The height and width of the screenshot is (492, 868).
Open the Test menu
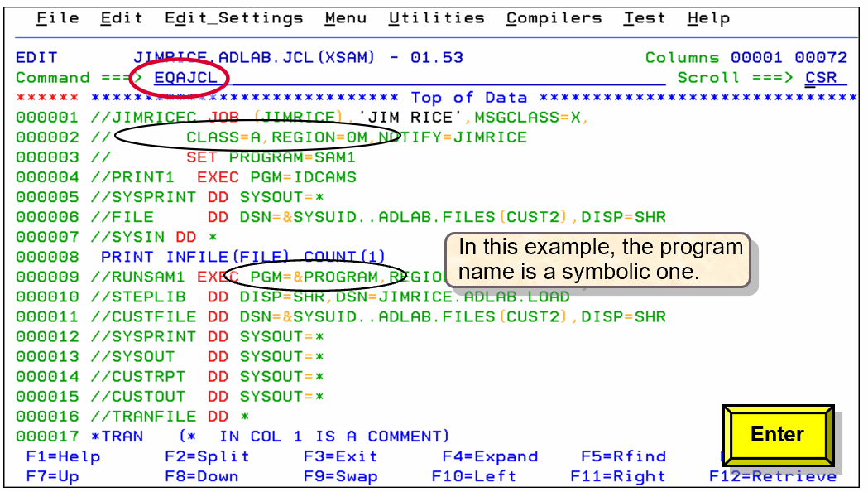pyautogui.click(x=644, y=17)
